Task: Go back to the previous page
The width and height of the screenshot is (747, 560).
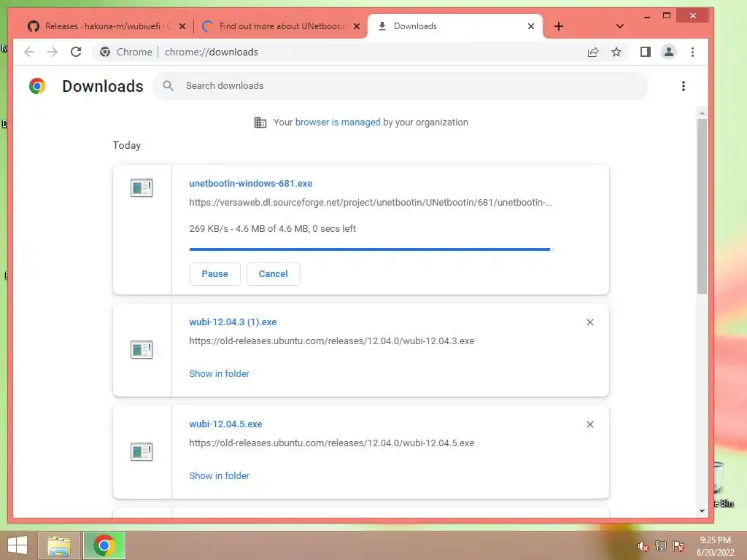Action: pos(29,52)
